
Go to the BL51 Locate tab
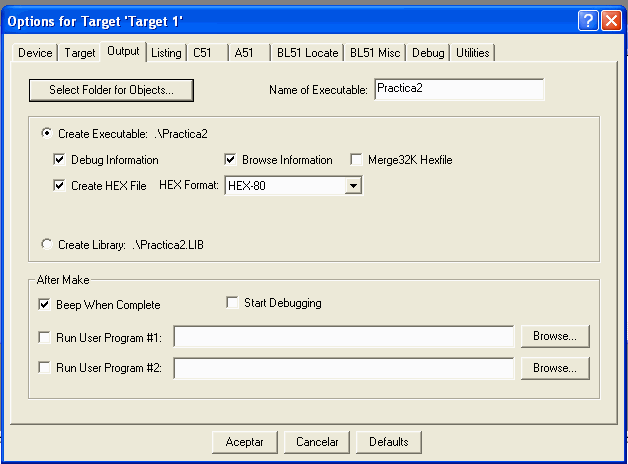click(x=307, y=53)
